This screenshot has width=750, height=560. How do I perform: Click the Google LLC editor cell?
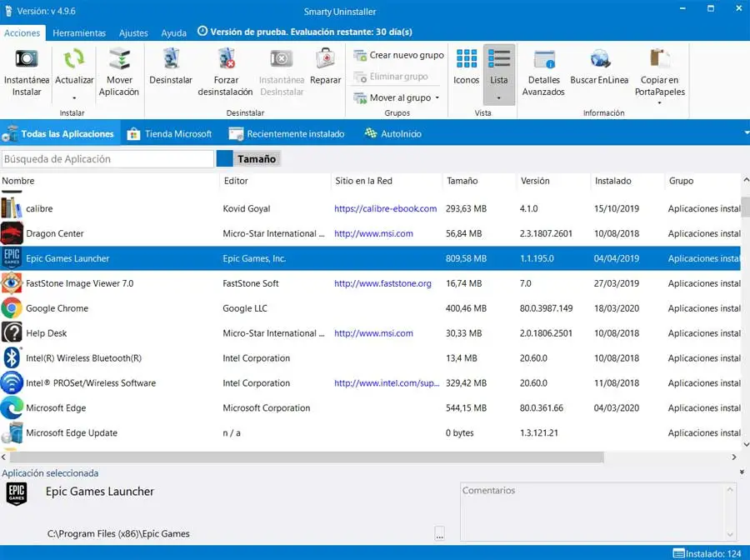[245, 308]
